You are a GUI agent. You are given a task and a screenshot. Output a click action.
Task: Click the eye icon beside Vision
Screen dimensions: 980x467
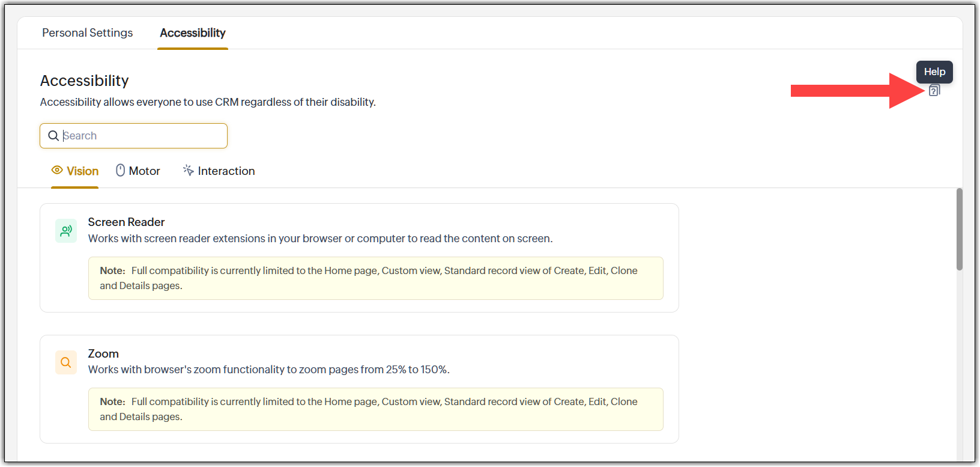coord(57,170)
